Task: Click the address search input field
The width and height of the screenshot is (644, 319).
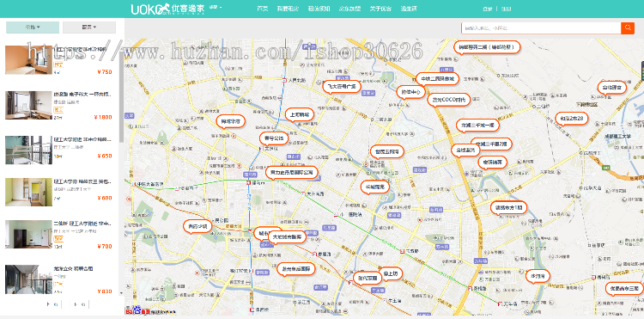Action: [x=541, y=28]
